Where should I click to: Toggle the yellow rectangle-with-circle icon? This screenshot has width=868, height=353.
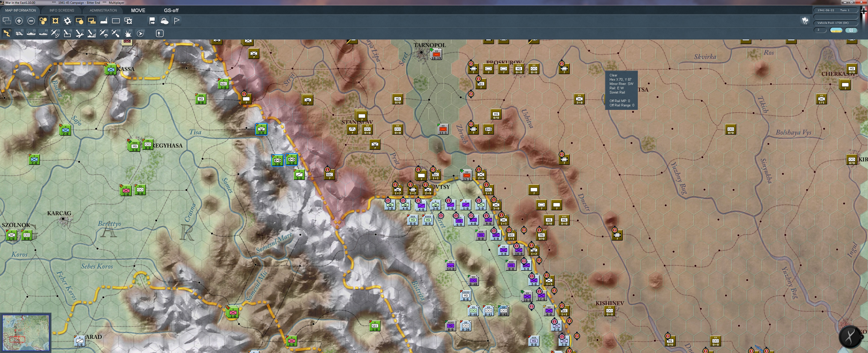[79, 21]
